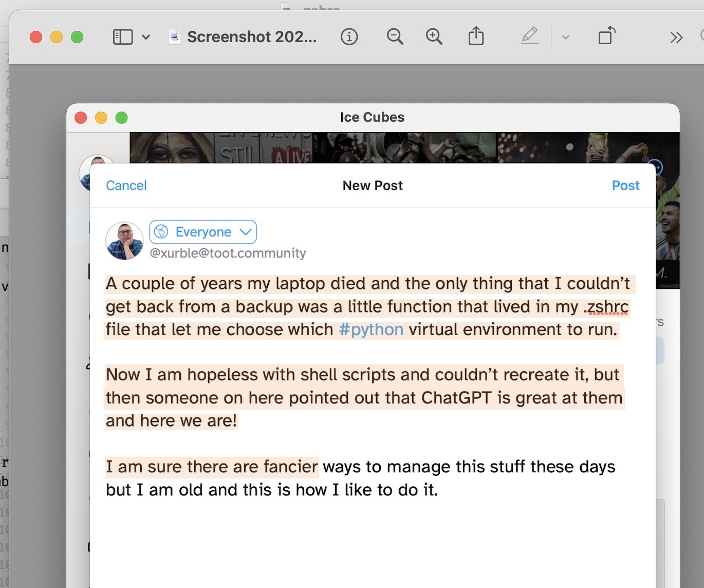704x588 pixels.
Task: Rotate the image using toolbar button
Action: pos(607,35)
